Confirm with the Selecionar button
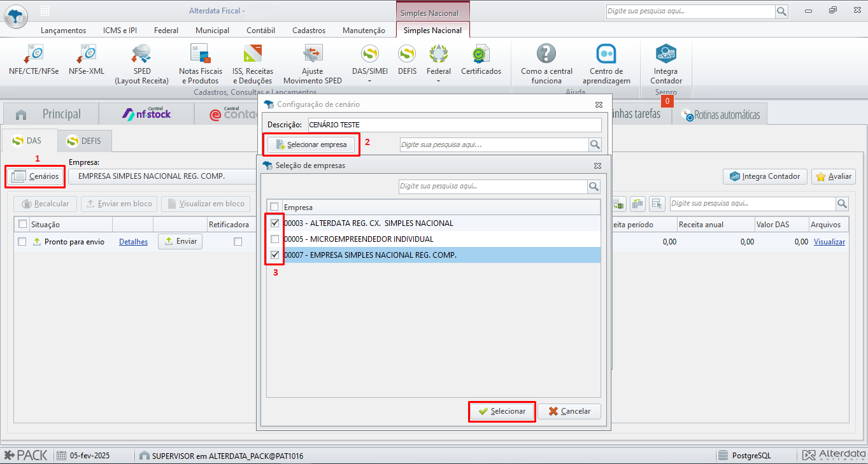Viewport: 868px width, 464px height. point(502,411)
